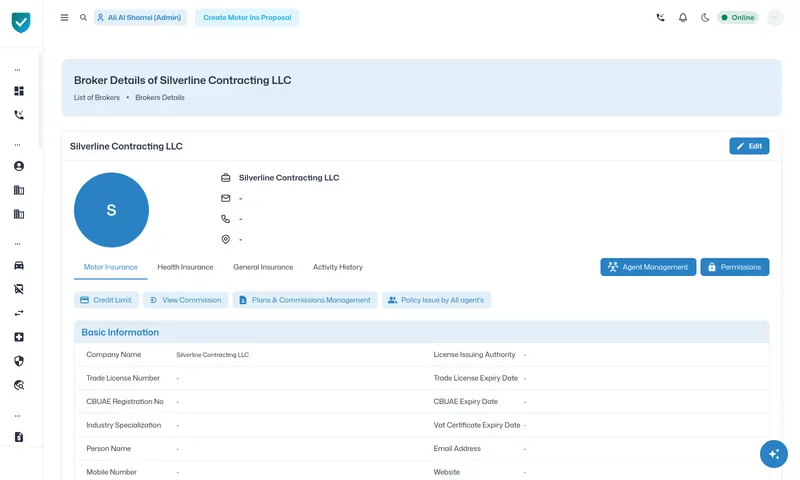800x480 pixels.
Task: Click the swap arrows sidebar icon
Action: click(x=19, y=313)
